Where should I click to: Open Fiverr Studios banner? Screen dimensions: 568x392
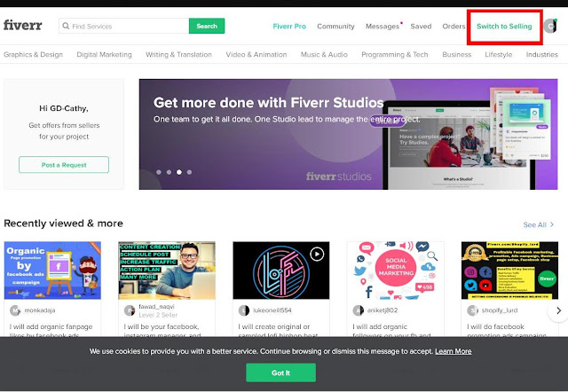point(348,134)
